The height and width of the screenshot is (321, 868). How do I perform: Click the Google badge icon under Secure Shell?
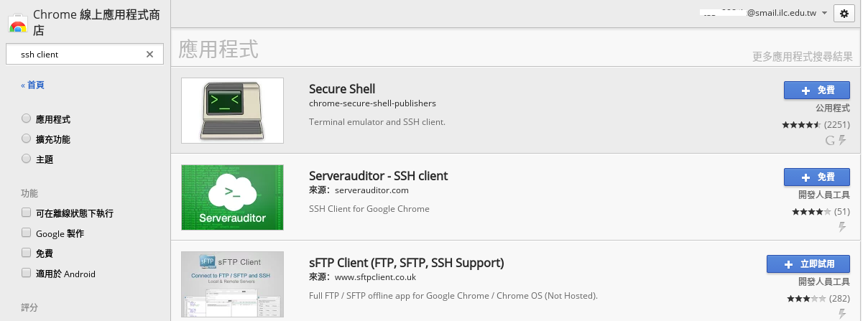click(x=830, y=141)
